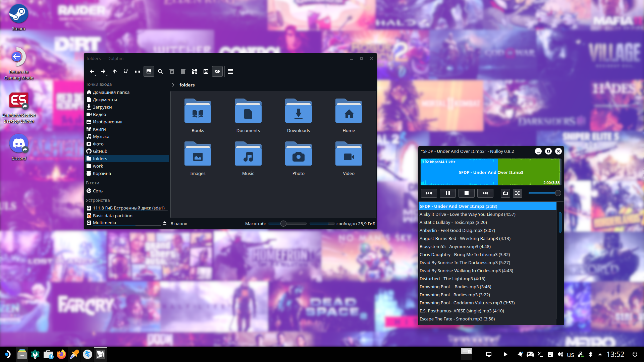Screen dimensions: 644x362
Task: Open Корзина trash in Places panel
Action: pyautogui.click(x=127, y=173)
